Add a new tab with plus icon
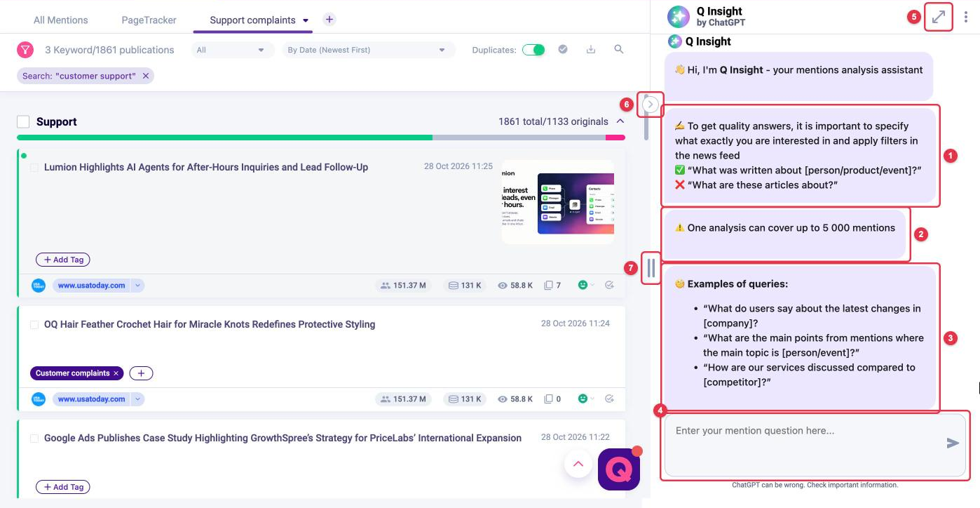980x508 pixels. point(329,20)
